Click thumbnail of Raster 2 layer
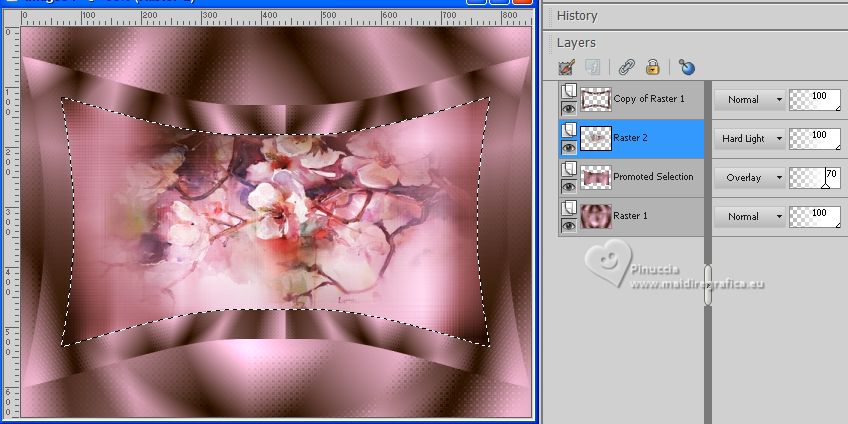Viewport: 848px width, 424px height. click(x=596, y=138)
